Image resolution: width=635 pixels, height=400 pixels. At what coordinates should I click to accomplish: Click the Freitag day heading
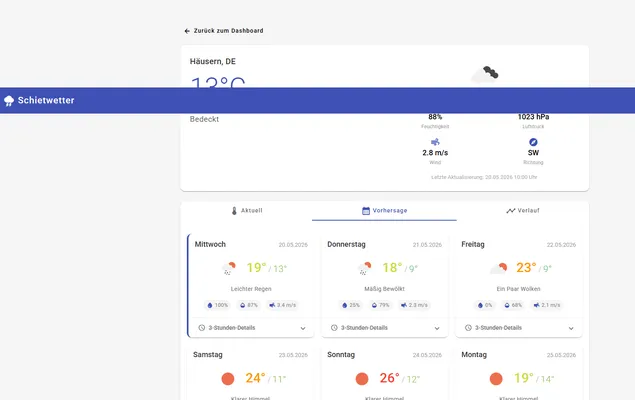pos(473,245)
